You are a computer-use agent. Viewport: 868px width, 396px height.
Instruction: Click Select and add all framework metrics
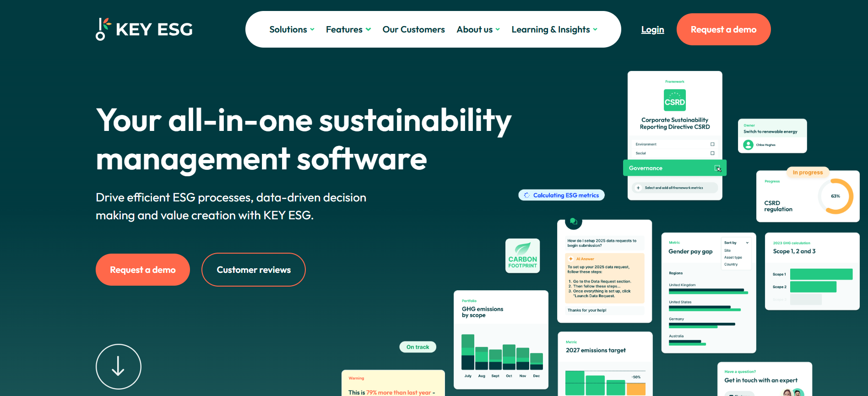click(x=674, y=188)
